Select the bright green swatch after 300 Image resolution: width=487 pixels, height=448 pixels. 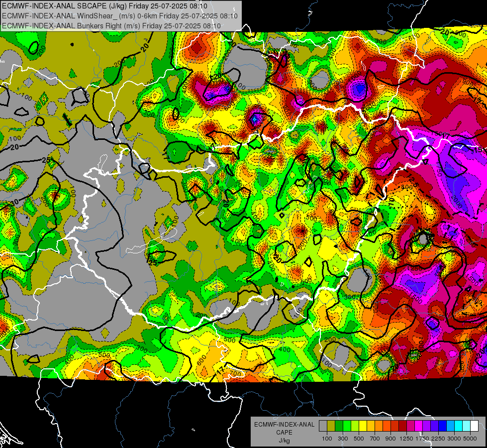click(347, 426)
